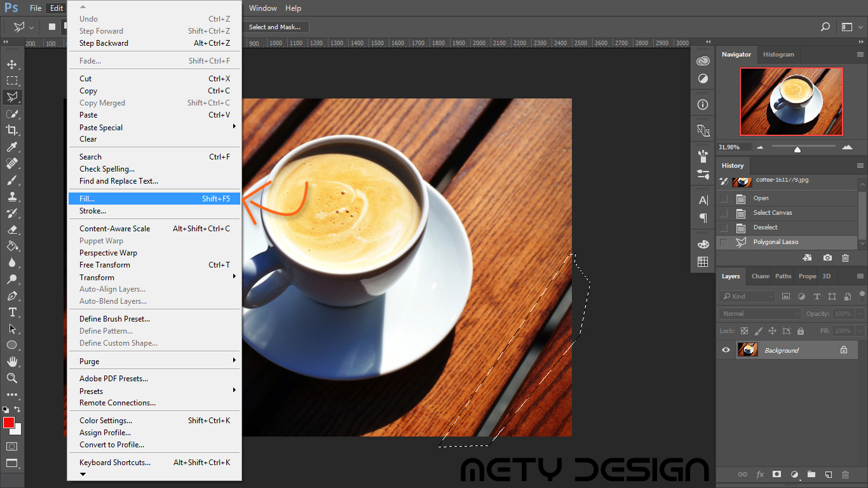This screenshot has height=488, width=868.
Task: Select the Zoom tool
Action: (x=12, y=378)
